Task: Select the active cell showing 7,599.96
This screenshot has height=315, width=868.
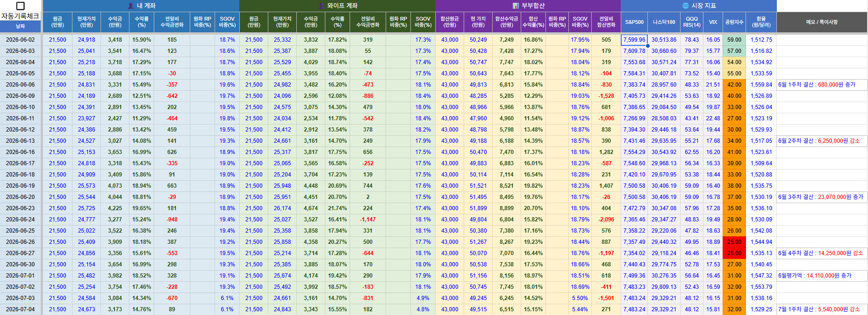Action: pyautogui.click(x=634, y=40)
